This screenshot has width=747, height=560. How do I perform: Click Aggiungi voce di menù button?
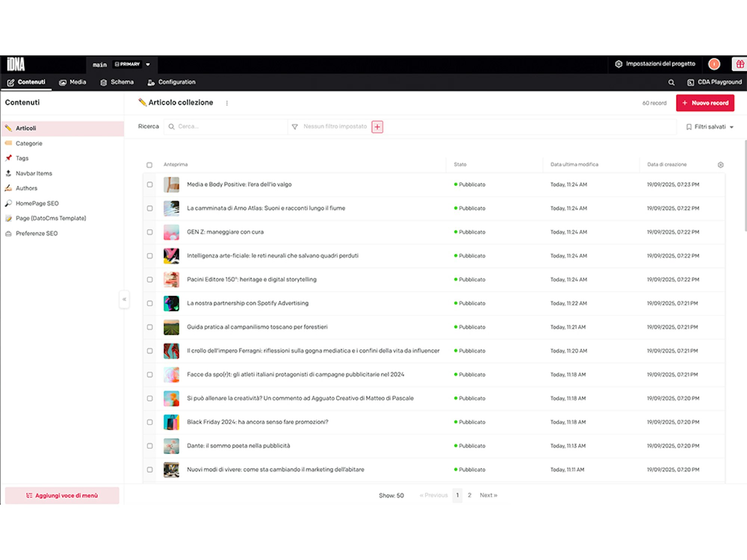[62, 495]
